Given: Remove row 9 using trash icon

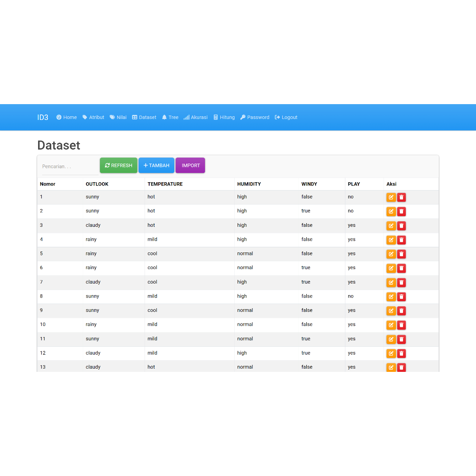Looking at the screenshot, I should [x=401, y=311].
